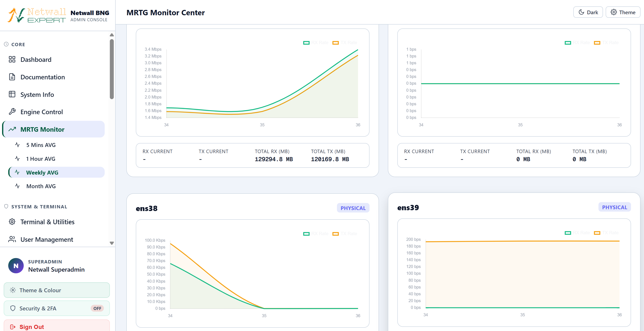This screenshot has width=644, height=331.
Task: Click the round N avatar
Action: click(x=16, y=265)
